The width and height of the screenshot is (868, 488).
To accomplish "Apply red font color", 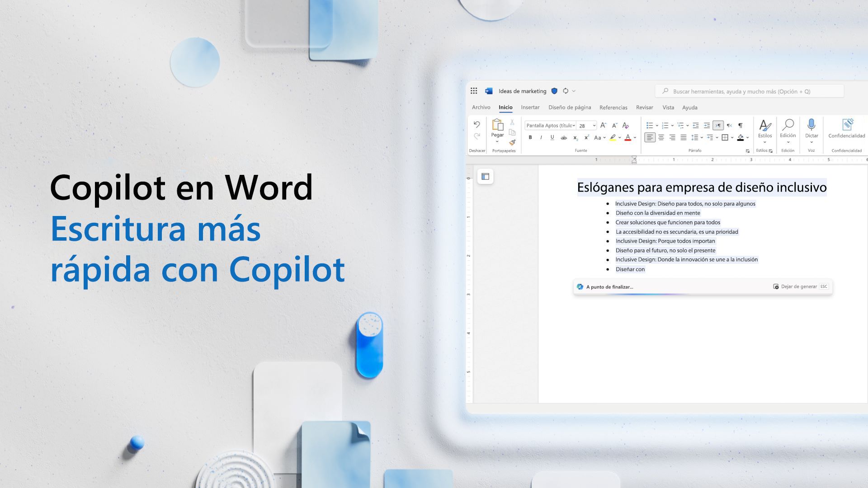I will click(627, 138).
